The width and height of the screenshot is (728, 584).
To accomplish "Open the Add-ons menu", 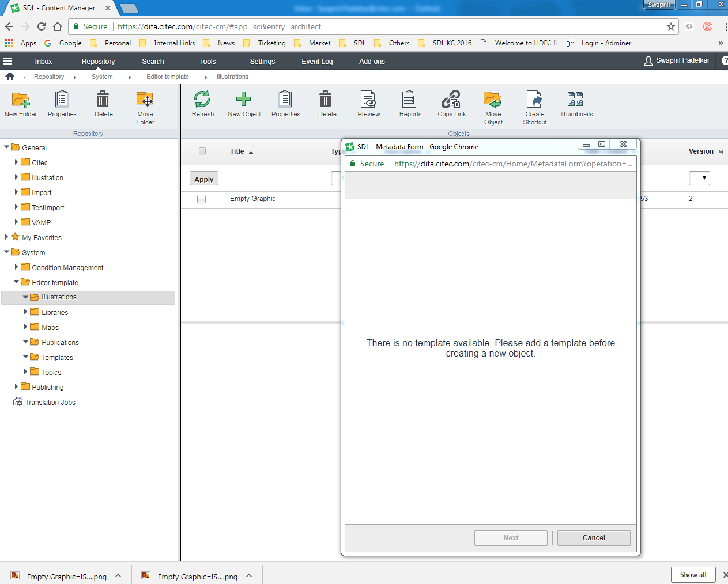I will [x=372, y=62].
